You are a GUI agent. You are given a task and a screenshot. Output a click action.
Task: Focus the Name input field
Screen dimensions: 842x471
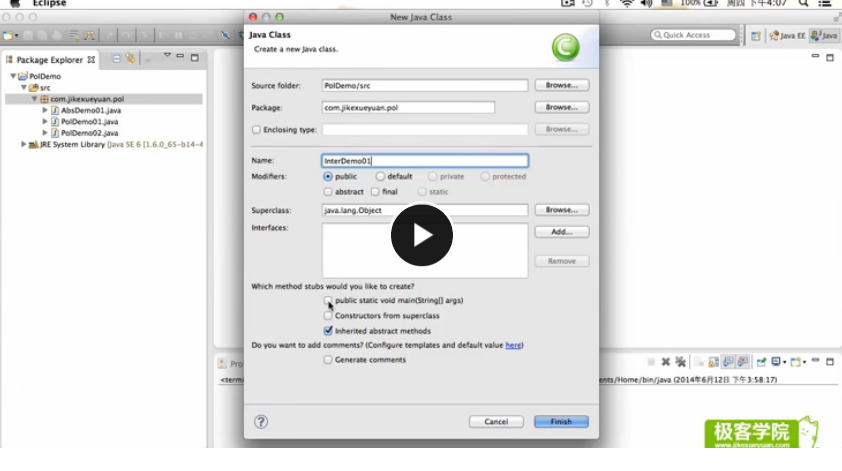click(425, 161)
